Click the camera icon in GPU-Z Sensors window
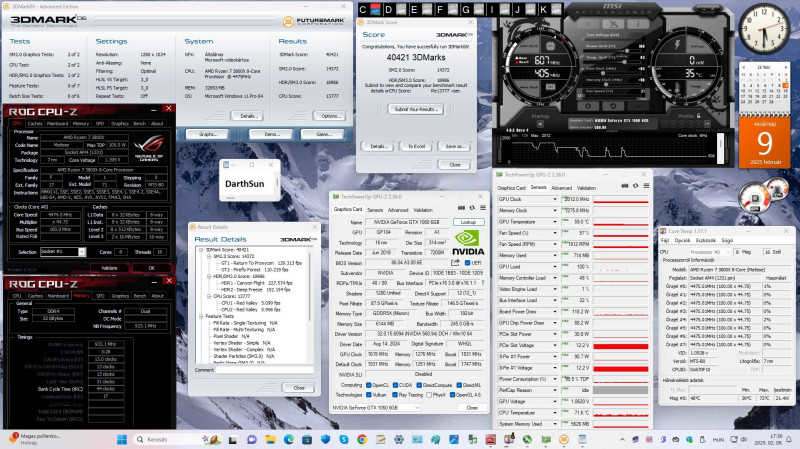 pyautogui.click(x=624, y=186)
